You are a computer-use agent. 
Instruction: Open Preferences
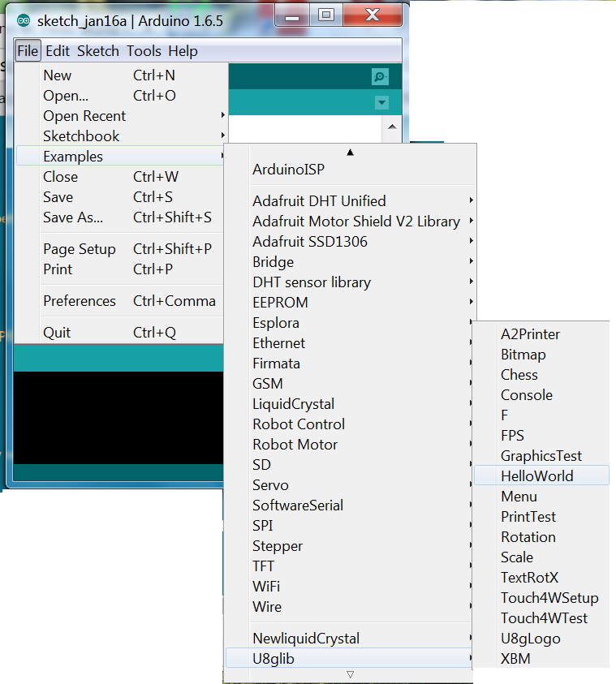[x=121, y=300]
